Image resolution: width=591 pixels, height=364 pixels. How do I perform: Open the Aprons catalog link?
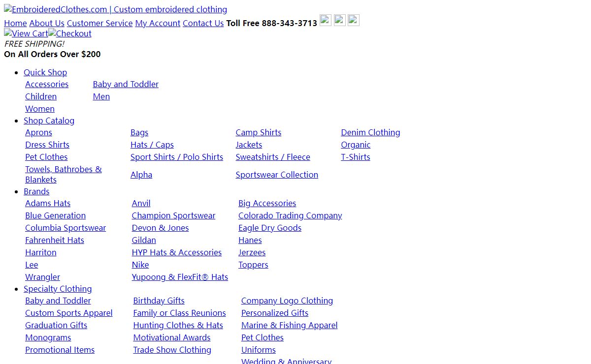pos(38,132)
